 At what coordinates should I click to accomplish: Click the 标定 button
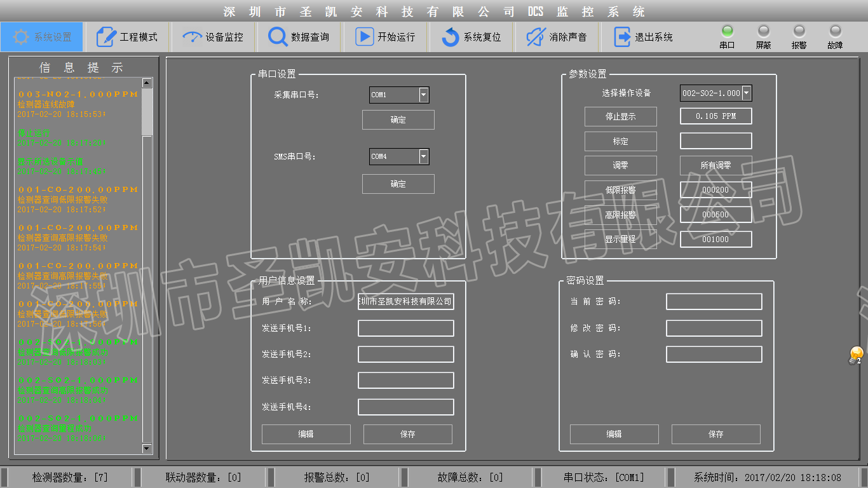coord(621,141)
